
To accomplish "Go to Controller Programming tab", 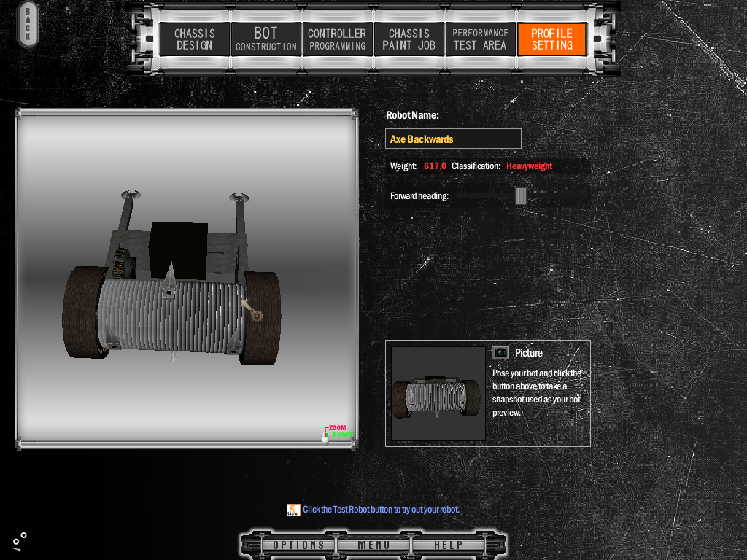I will pos(336,39).
